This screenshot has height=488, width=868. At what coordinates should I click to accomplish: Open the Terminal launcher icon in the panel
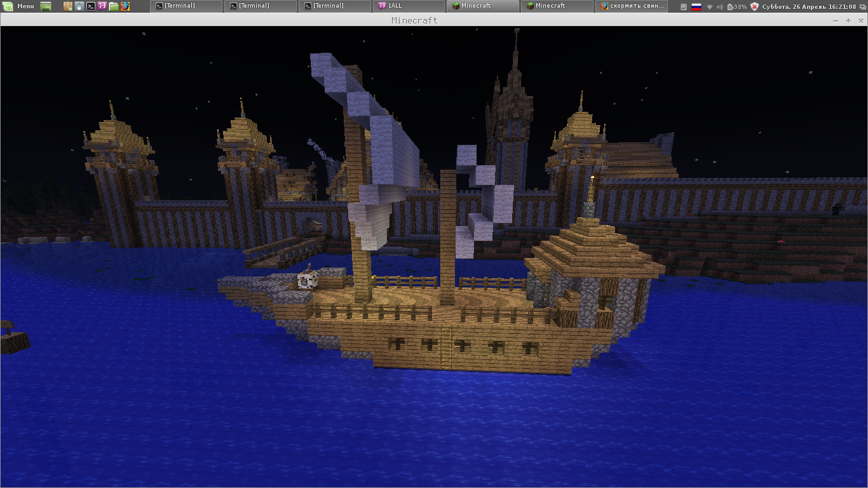(x=91, y=6)
